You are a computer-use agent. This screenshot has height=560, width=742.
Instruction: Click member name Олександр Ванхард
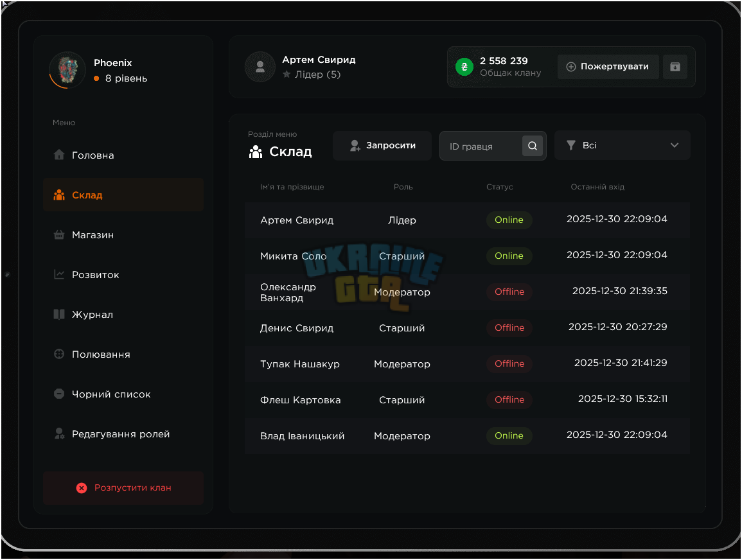pos(288,292)
